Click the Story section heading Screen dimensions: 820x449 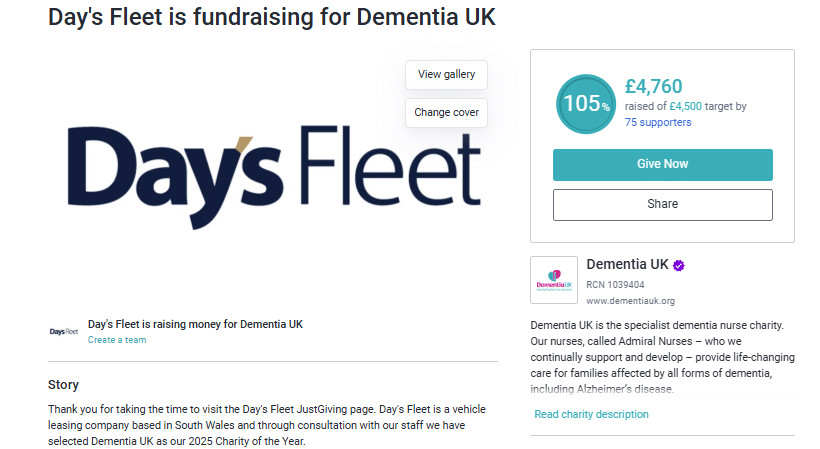(63, 385)
